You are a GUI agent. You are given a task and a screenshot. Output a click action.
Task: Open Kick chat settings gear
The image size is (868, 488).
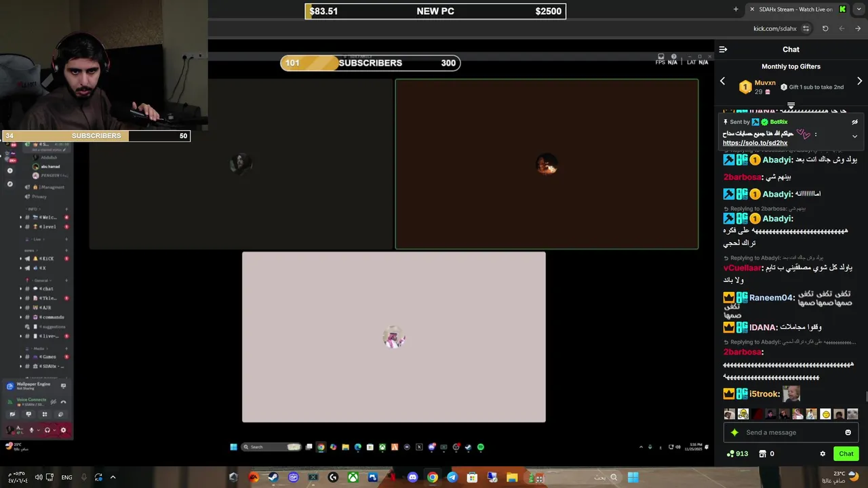click(823, 453)
